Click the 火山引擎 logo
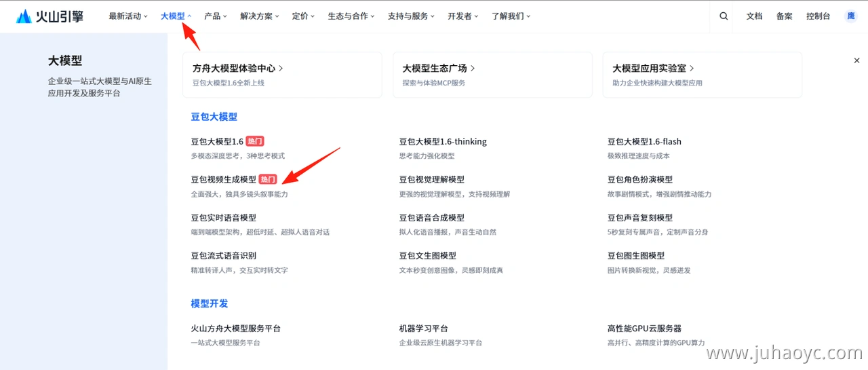The height and width of the screenshot is (370, 868). [x=50, y=16]
